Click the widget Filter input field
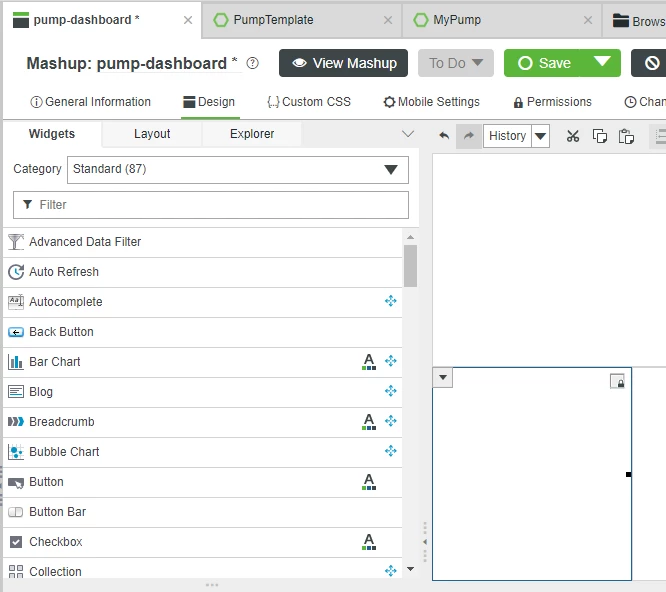Screen dimensions: 666x592 coord(211,205)
